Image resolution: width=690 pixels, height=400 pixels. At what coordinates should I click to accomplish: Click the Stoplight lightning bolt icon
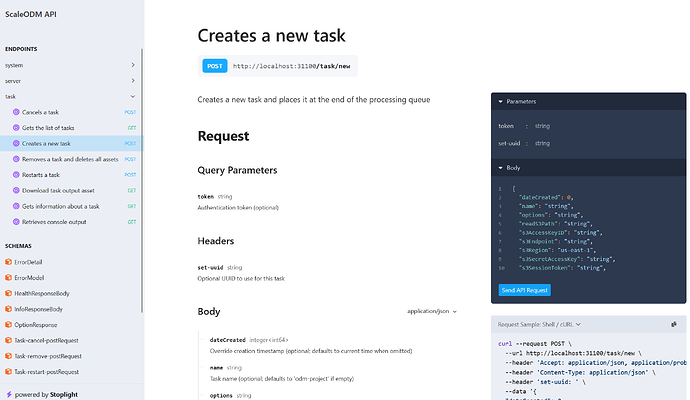tap(9, 395)
